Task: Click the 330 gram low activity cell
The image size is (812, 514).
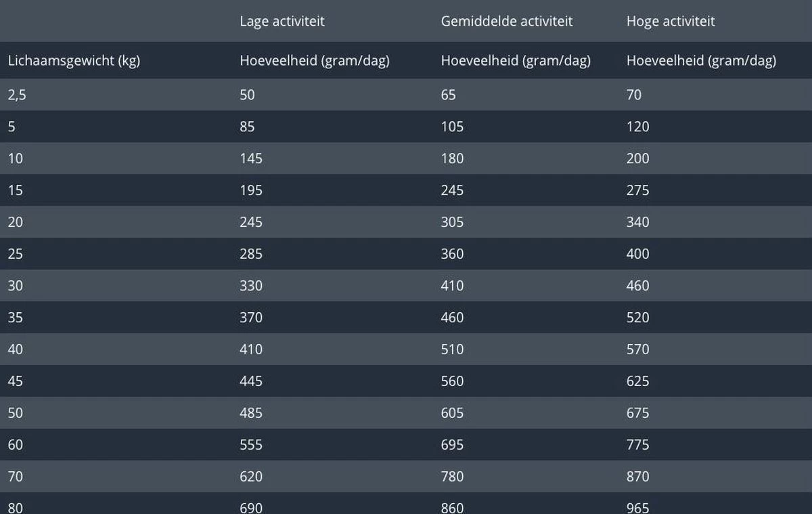Action: [251, 286]
